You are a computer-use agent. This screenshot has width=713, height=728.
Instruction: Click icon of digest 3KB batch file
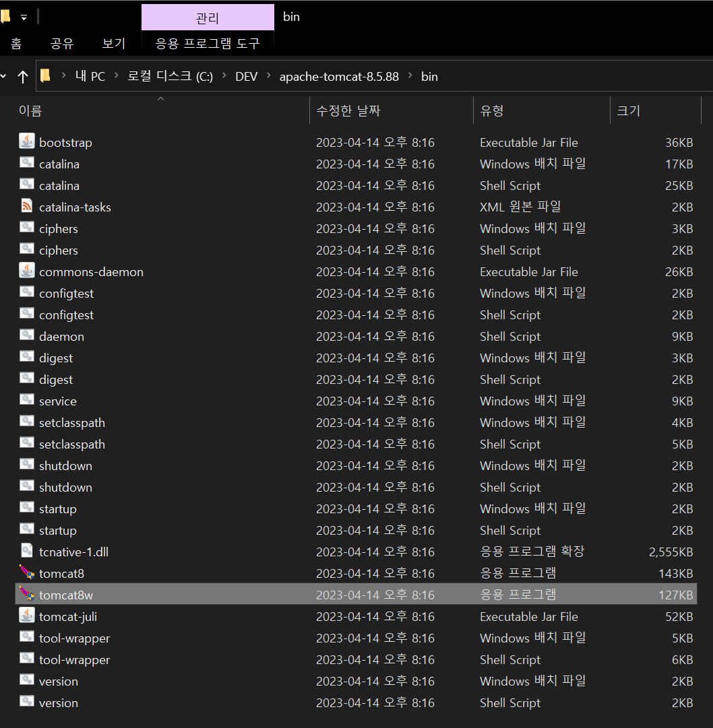tap(27, 356)
